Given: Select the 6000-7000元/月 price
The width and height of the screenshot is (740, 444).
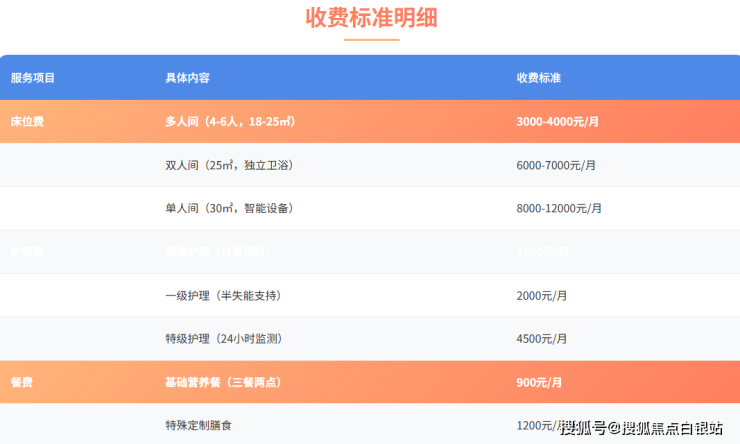Looking at the screenshot, I should tap(556, 165).
